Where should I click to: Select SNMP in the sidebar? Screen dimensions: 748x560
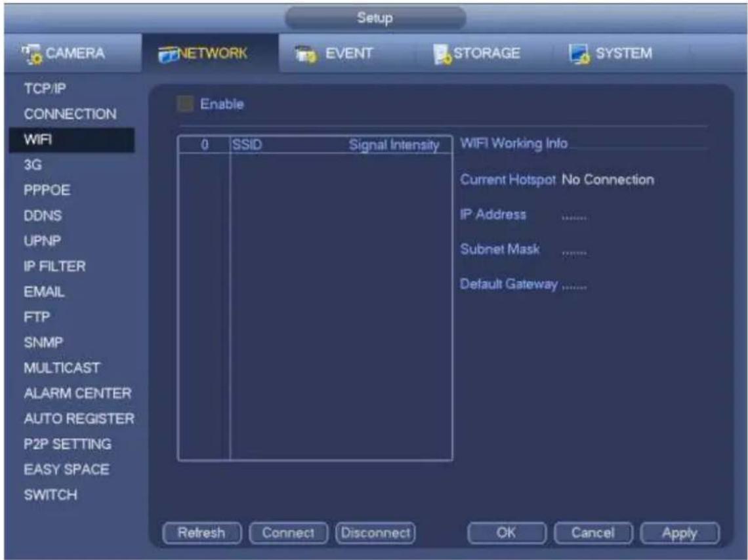[x=43, y=342]
